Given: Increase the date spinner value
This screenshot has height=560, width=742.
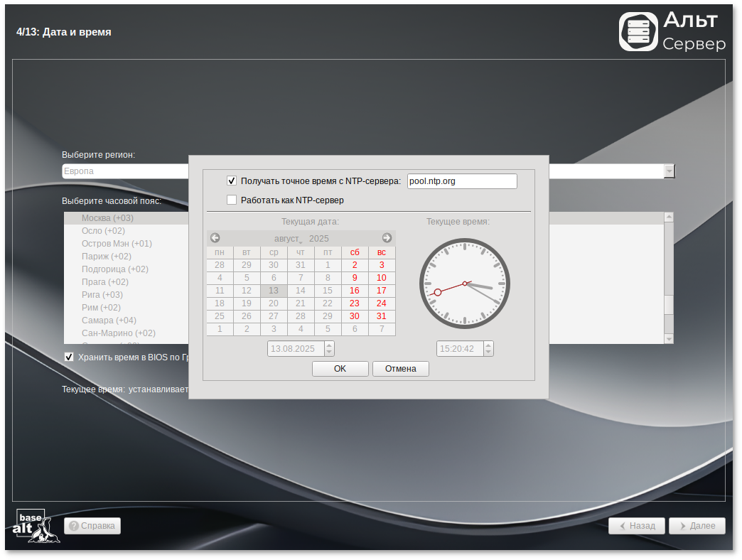Looking at the screenshot, I should click(329, 345).
